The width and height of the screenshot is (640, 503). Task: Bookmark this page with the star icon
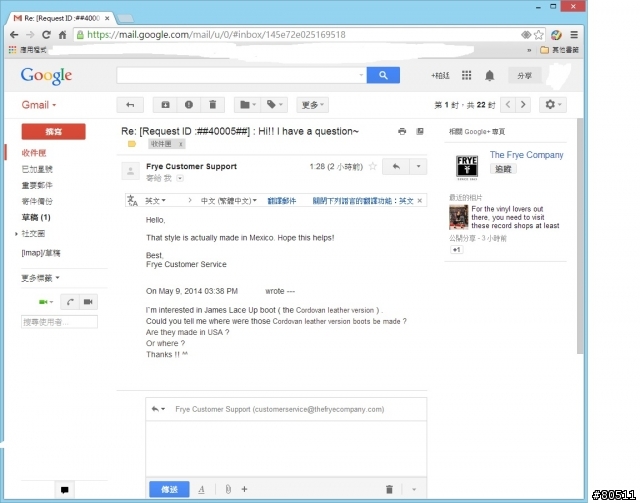[539, 35]
